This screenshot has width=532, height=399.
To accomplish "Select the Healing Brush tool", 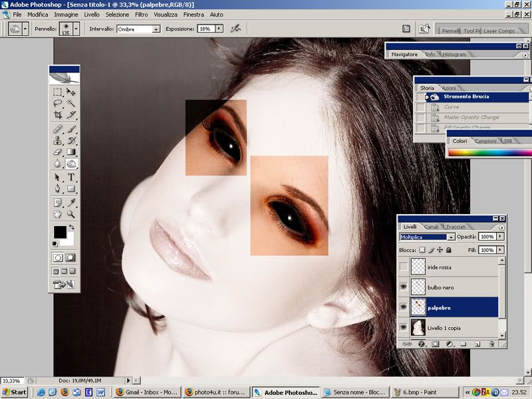I will (x=57, y=129).
